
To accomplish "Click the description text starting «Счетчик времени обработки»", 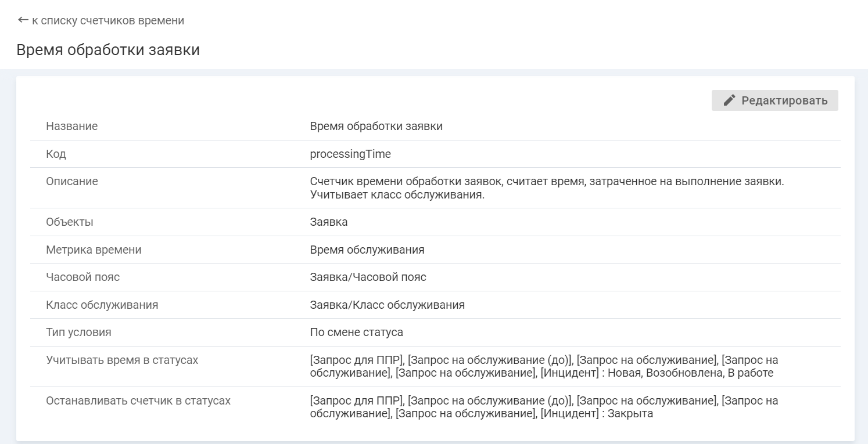I will tap(546, 188).
